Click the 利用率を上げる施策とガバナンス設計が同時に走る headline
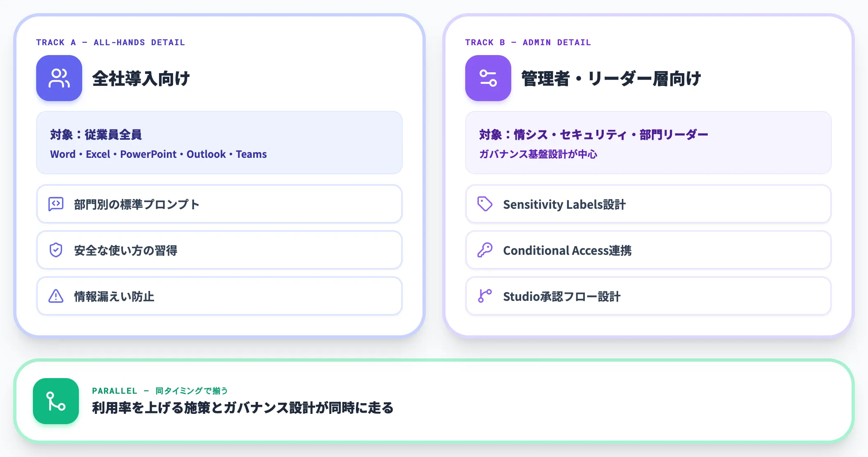The width and height of the screenshot is (868, 457). (243, 408)
